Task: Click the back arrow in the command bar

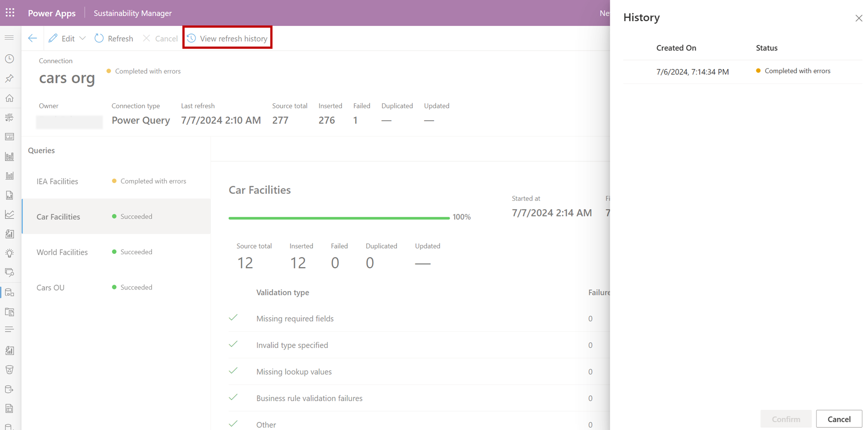Action: tap(33, 38)
